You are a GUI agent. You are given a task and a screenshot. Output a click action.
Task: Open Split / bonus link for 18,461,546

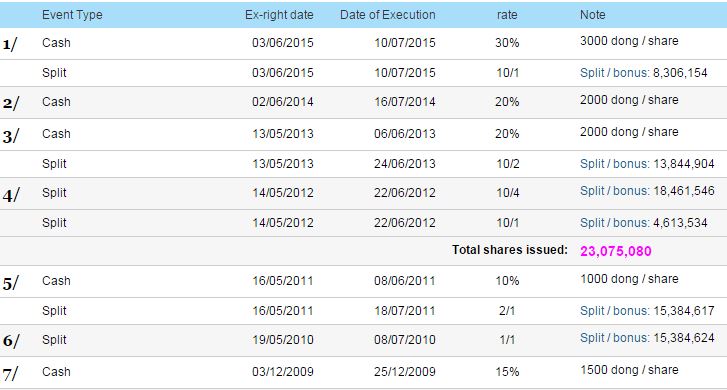tap(614, 191)
